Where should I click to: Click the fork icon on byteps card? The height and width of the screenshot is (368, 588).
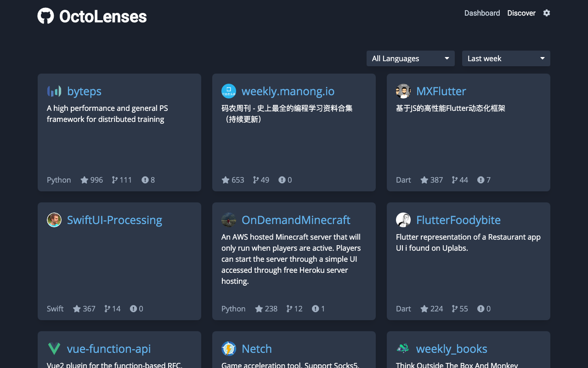tap(115, 180)
